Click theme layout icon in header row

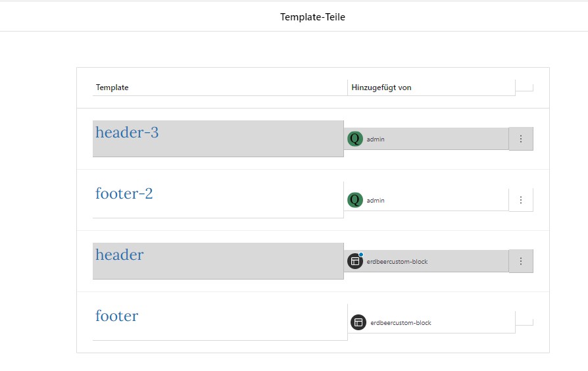tap(355, 261)
